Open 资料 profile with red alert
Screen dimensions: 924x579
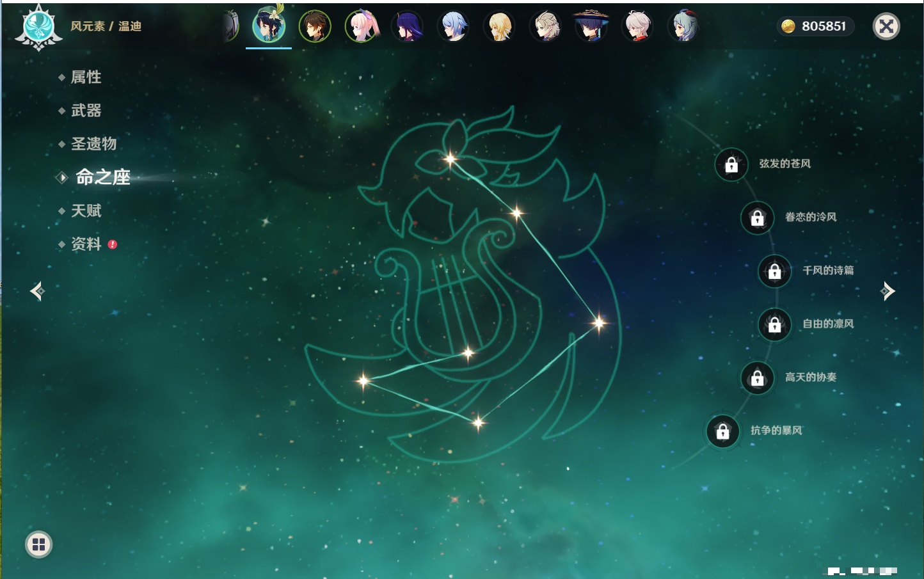[x=86, y=244]
